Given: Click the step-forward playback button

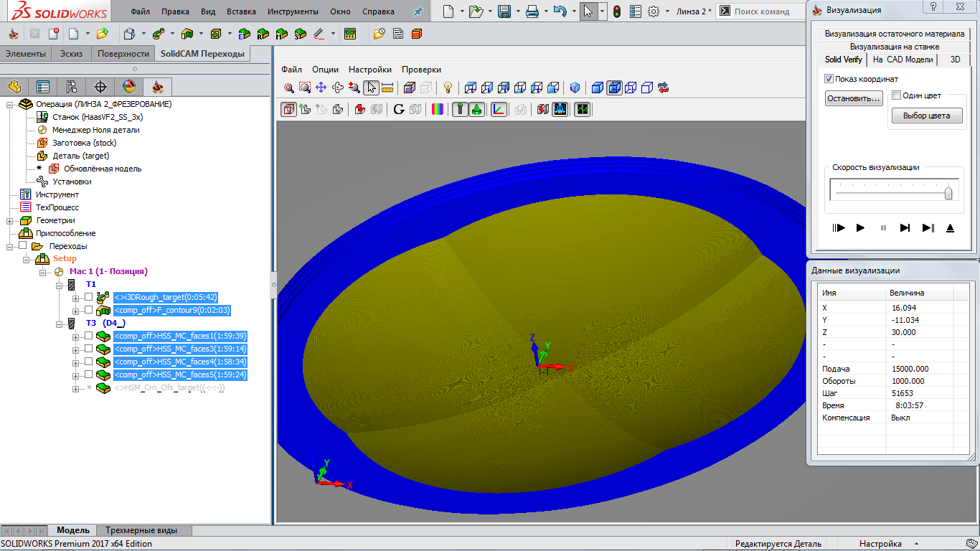Looking at the screenshot, I should (905, 228).
